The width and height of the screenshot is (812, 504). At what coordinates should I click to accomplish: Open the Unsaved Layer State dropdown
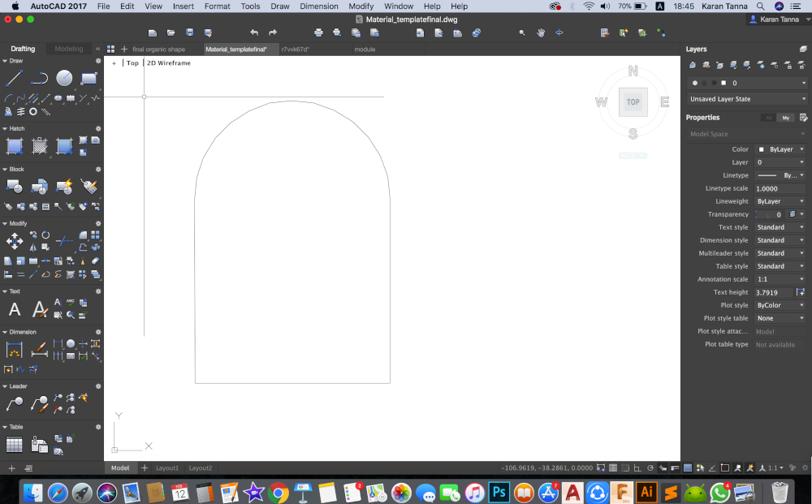747,99
